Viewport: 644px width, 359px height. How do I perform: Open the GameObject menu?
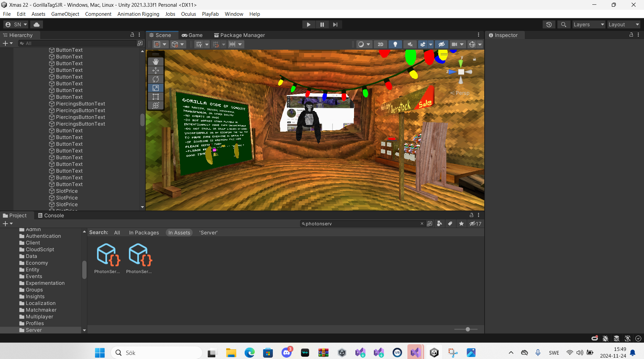(x=65, y=14)
